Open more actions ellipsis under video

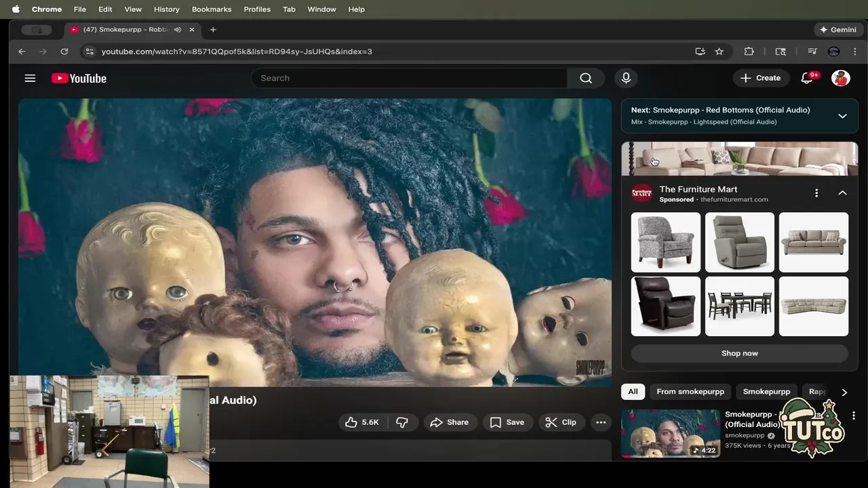[x=601, y=422]
